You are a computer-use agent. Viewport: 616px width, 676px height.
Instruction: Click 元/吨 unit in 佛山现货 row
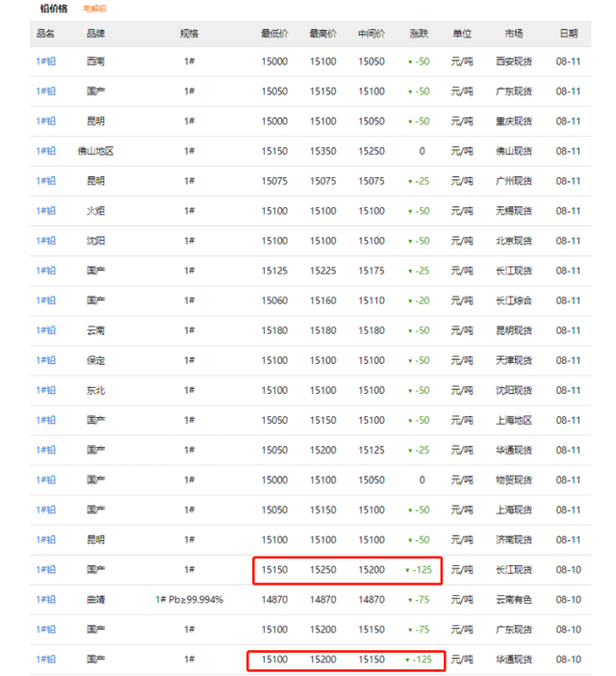[x=462, y=151]
